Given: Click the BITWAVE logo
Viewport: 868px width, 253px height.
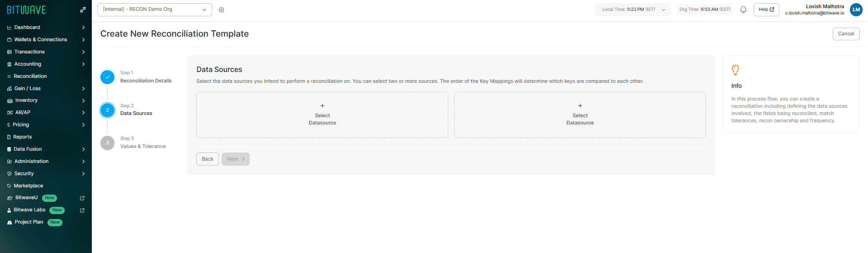Looking at the screenshot, I should click(x=26, y=10).
